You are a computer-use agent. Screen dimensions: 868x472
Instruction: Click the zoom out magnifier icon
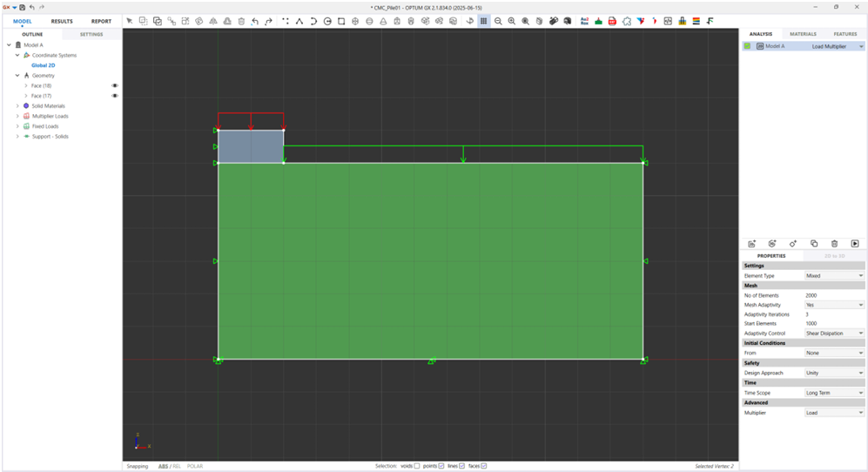coord(498,21)
